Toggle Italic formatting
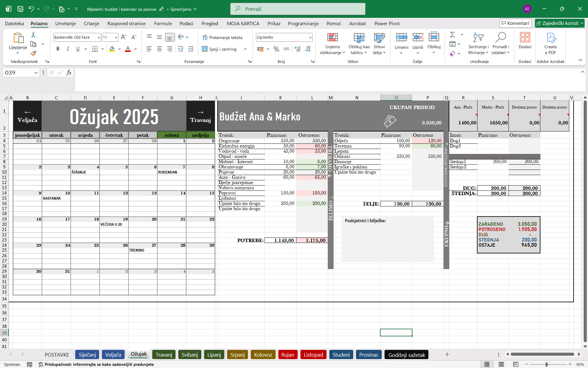Viewport: 588px width, 368px height. [68, 49]
